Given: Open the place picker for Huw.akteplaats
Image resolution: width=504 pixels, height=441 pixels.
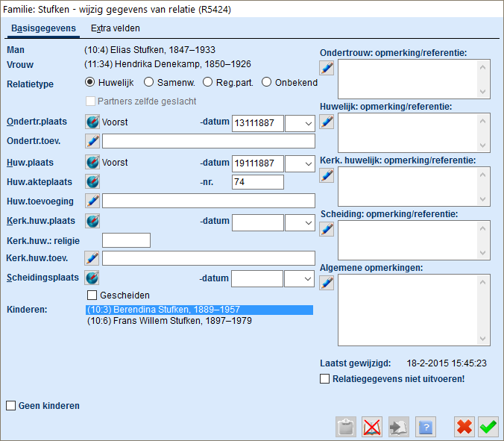Looking at the screenshot, I should (92, 181).
